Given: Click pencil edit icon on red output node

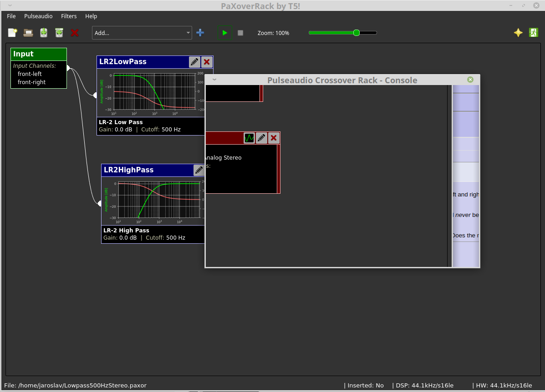Looking at the screenshot, I should [x=261, y=138].
